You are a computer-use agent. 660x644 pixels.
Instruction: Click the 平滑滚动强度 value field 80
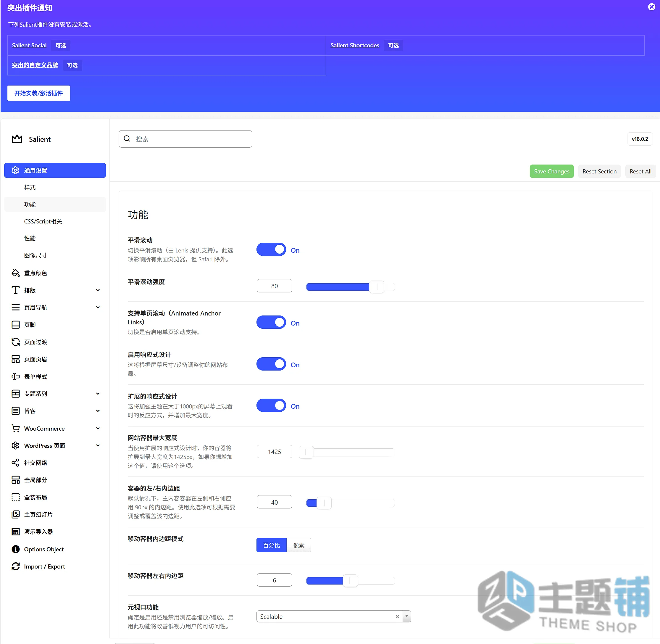click(274, 286)
